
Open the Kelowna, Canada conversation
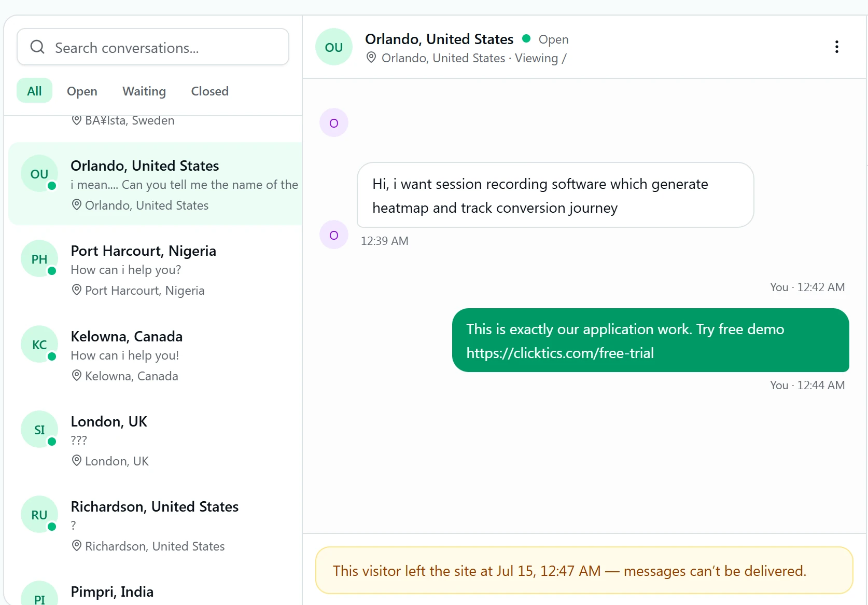tap(156, 355)
